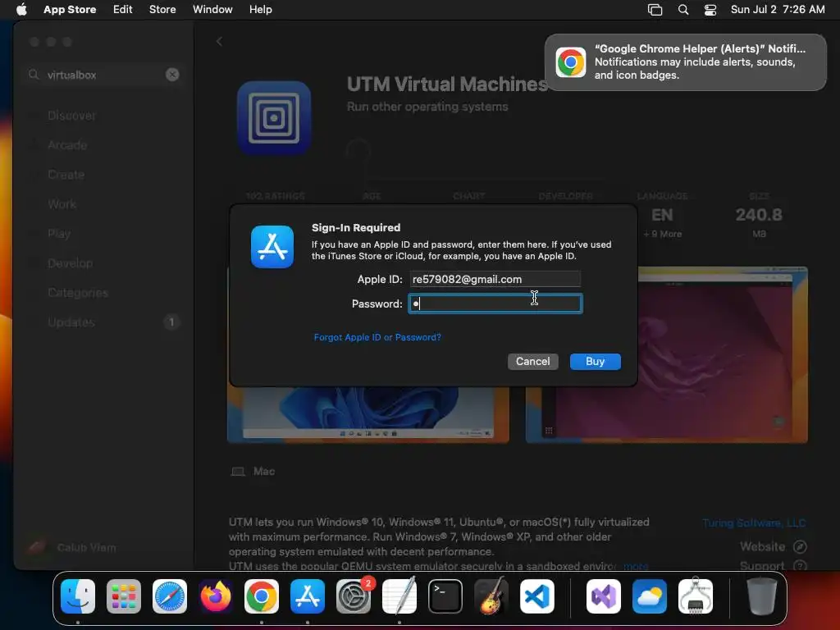The width and height of the screenshot is (840, 630).
Task: Open the Window menu
Action: click(x=212, y=9)
